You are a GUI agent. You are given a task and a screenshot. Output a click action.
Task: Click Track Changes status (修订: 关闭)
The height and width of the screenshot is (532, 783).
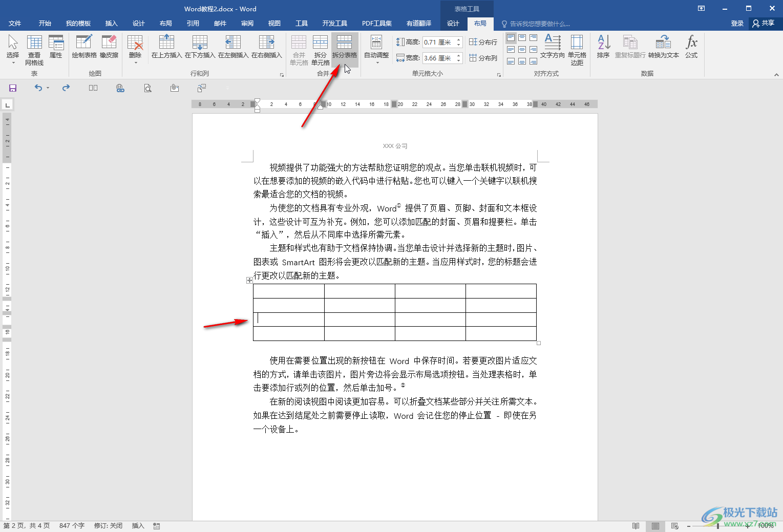(x=108, y=526)
